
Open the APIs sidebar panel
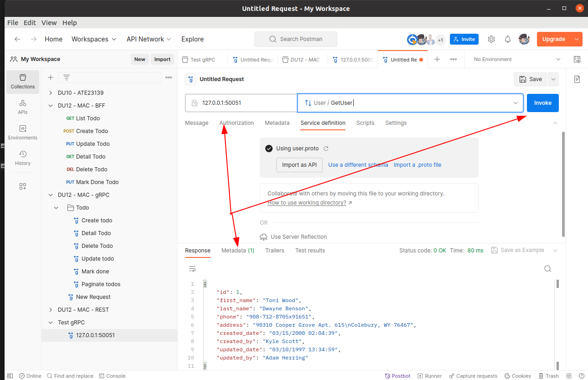tap(23, 107)
